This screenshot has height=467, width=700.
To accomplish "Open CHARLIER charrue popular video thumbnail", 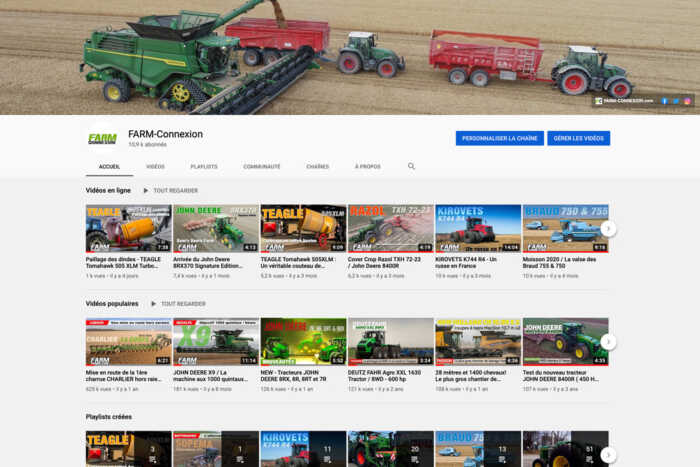I will point(129,342).
